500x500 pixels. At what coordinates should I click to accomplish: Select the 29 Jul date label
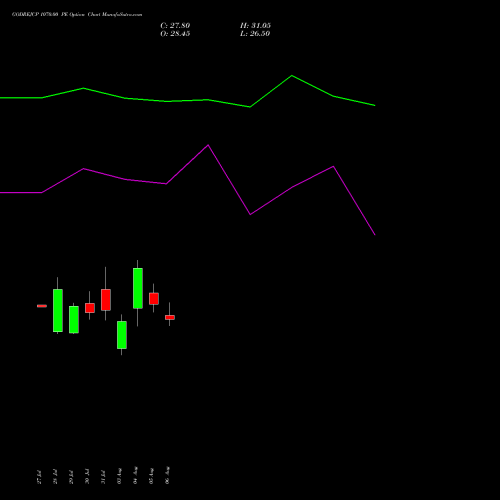tap(71, 477)
